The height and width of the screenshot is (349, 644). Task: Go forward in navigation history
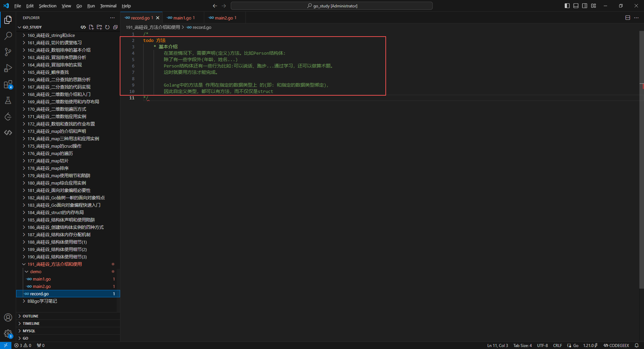[x=224, y=6]
